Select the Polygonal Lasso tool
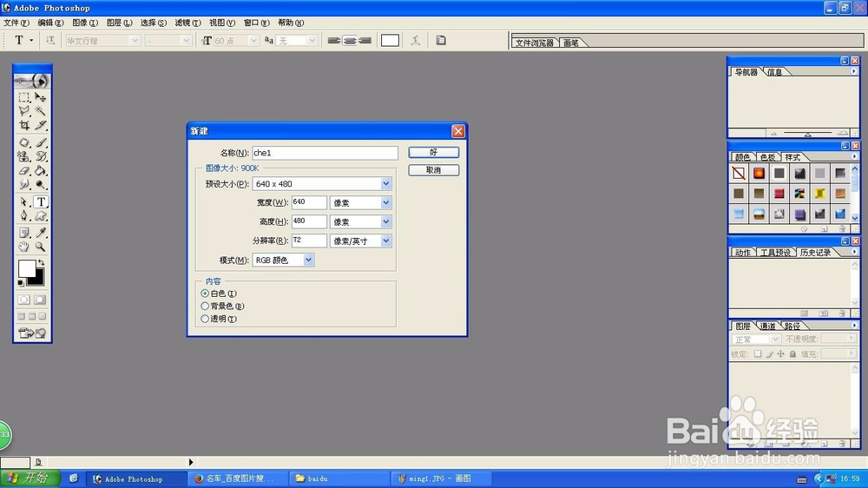 (23, 111)
